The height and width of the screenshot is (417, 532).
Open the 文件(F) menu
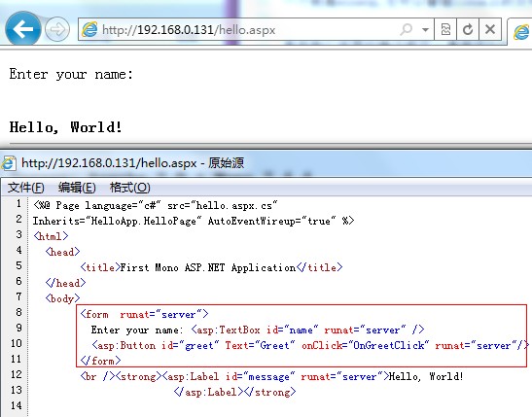tap(26, 188)
